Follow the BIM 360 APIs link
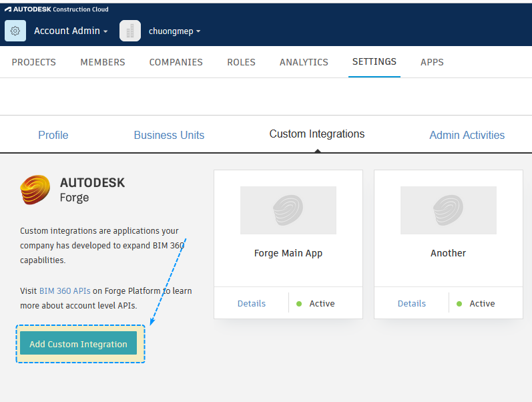 coord(65,291)
